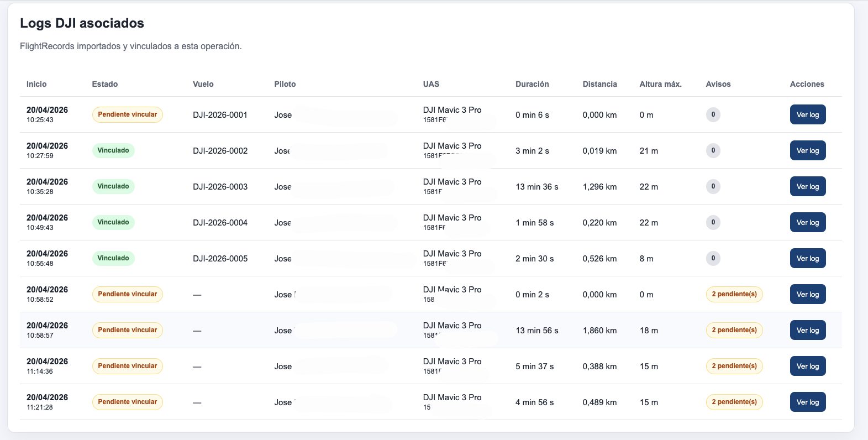Image resolution: width=868 pixels, height=440 pixels.
Task: Open Ver log for the 11:14:36 entry
Action: tap(808, 366)
